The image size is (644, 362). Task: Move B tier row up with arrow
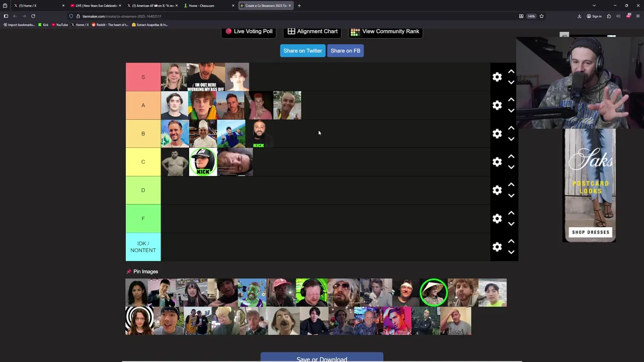(x=511, y=128)
